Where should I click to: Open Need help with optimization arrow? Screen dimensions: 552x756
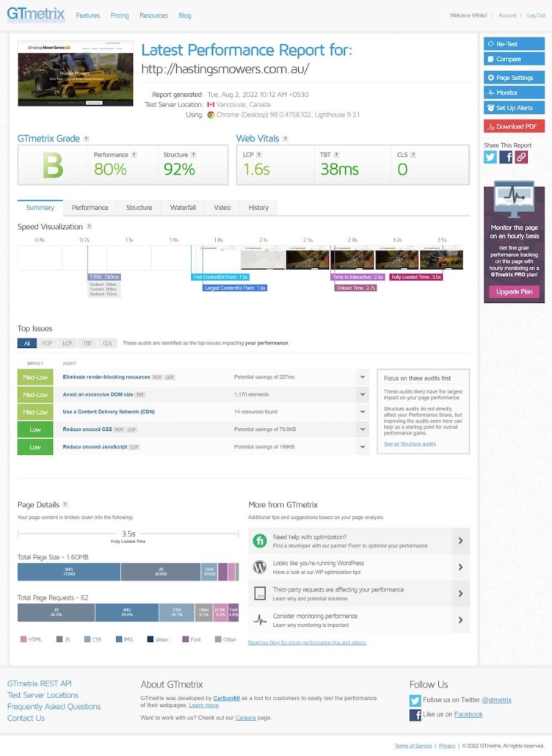(460, 541)
